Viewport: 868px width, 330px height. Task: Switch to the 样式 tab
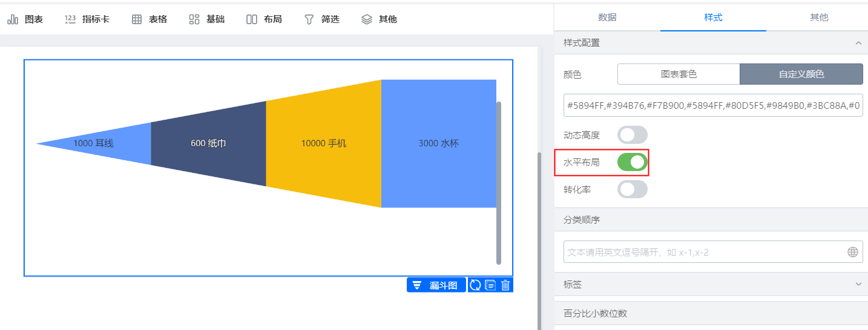713,18
